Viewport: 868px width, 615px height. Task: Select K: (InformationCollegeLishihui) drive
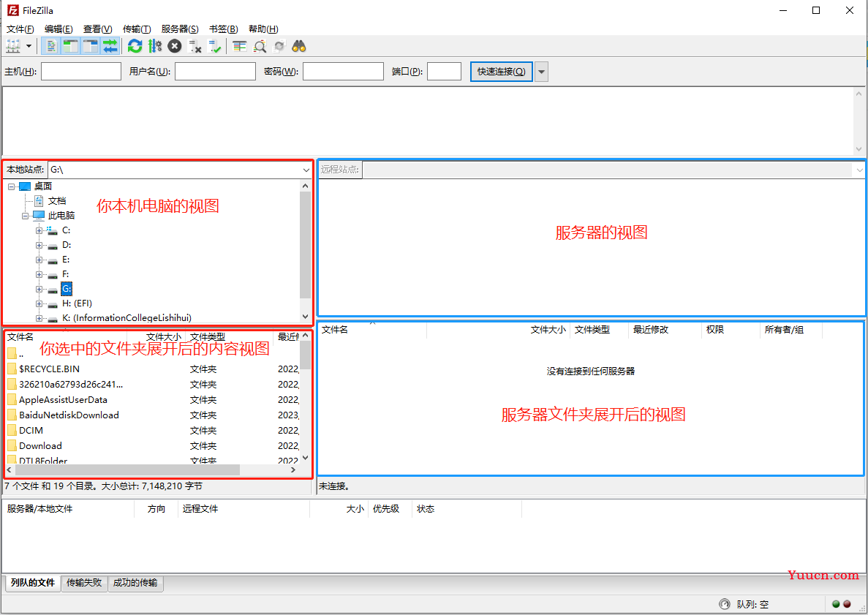[127, 318]
